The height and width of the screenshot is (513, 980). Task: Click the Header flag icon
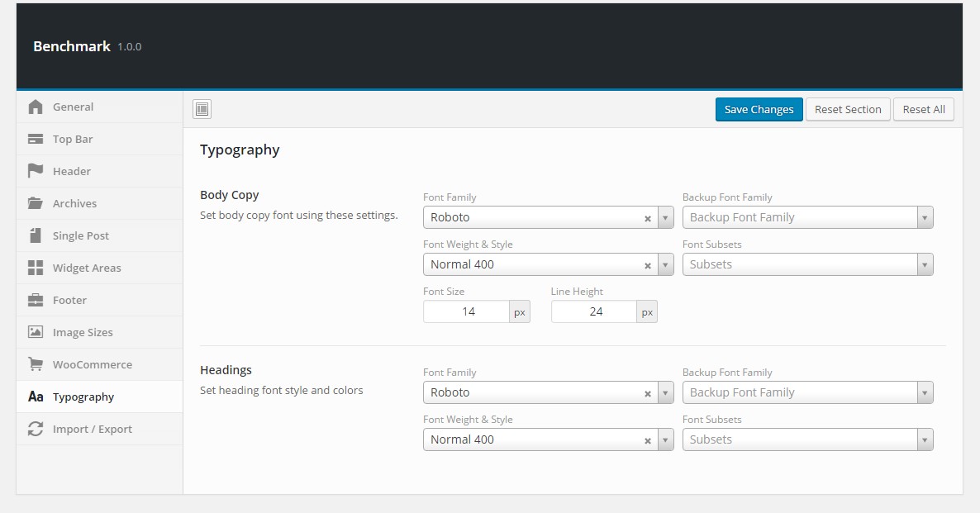(x=36, y=171)
